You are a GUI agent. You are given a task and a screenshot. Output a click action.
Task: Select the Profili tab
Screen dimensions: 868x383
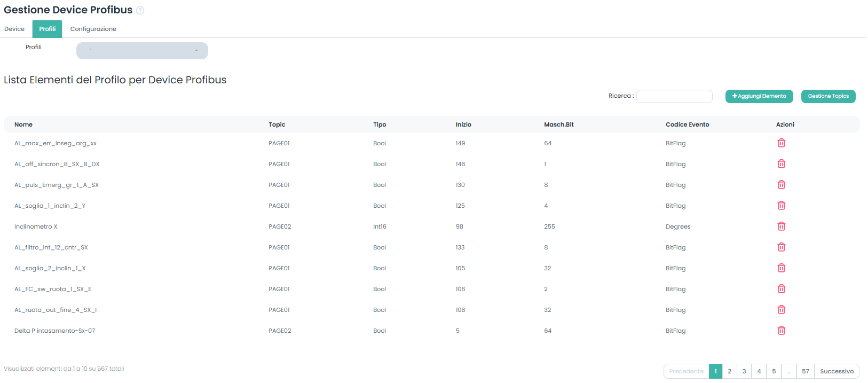[47, 29]
